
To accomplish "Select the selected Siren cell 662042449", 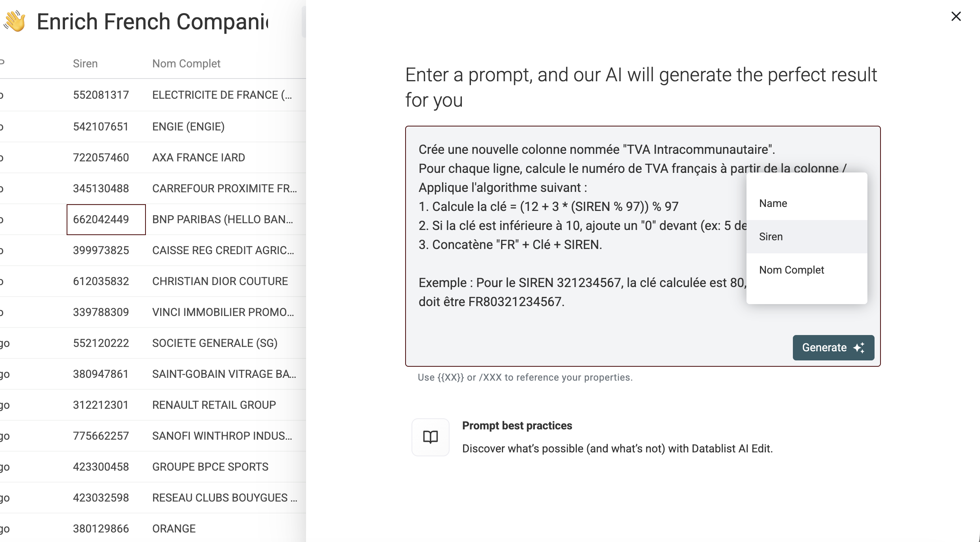I will (x=106, y=220).
